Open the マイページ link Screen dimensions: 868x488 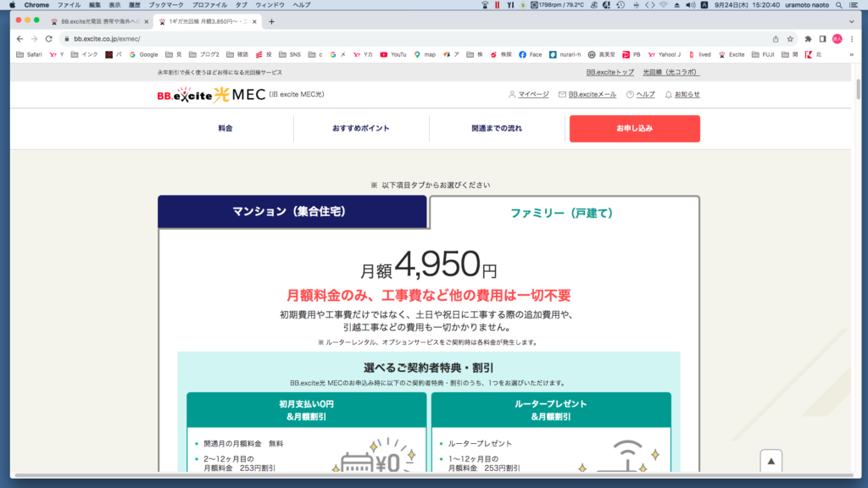tap(533, 95)
